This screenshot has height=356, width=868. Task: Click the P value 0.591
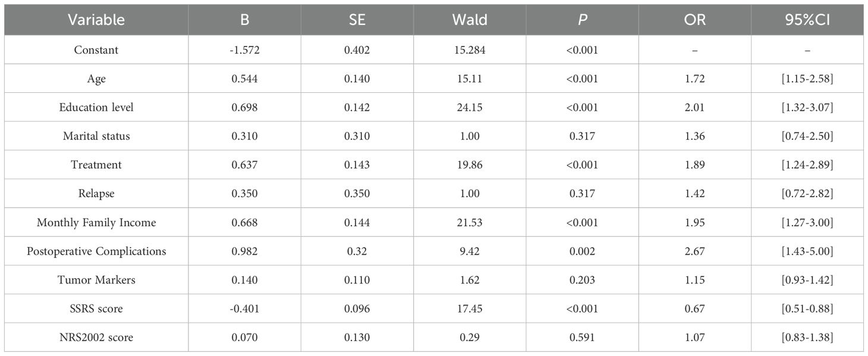(582, 338)
